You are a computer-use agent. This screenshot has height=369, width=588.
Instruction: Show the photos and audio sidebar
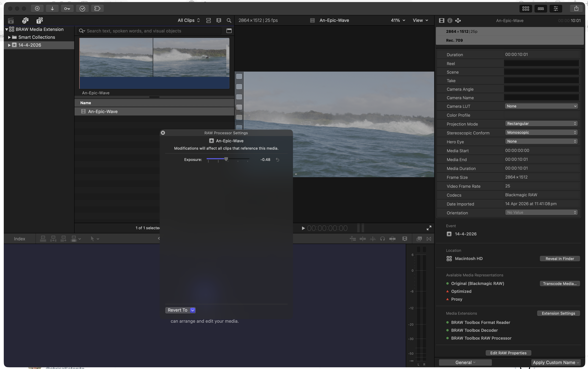25,20
